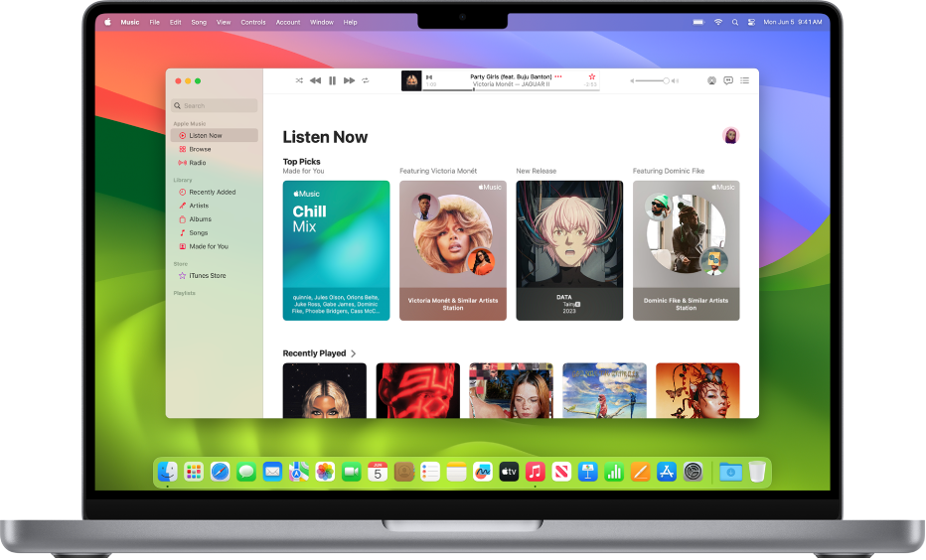Open the red more-options dots next to song title
This screenshot has height=560, width=926.
558,76
